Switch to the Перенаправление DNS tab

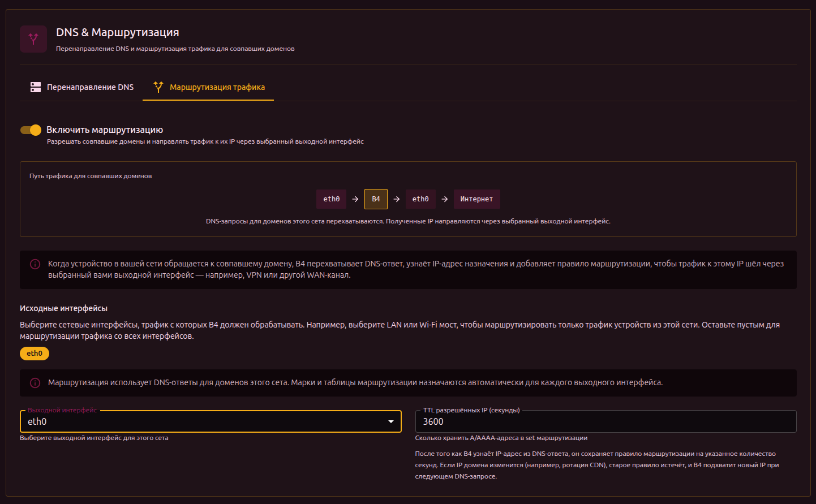point(81,87)
